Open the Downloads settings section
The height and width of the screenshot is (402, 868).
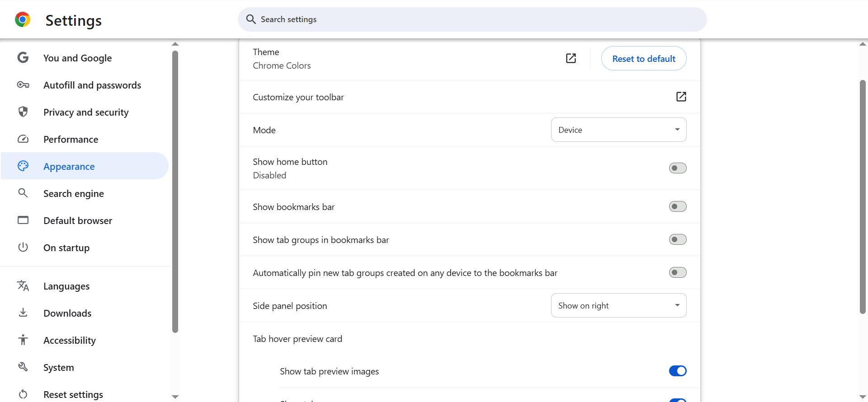[67, 313]
